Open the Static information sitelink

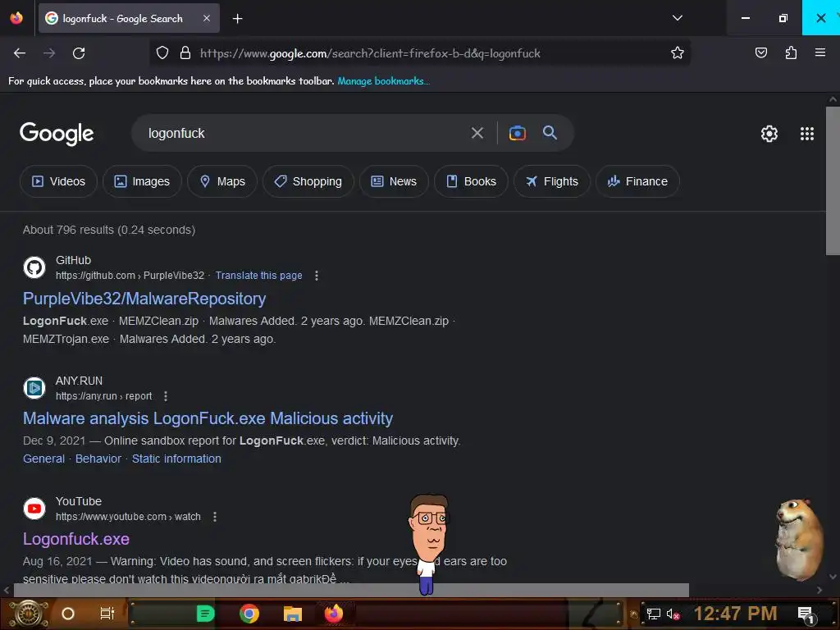(x=176, y=459)
